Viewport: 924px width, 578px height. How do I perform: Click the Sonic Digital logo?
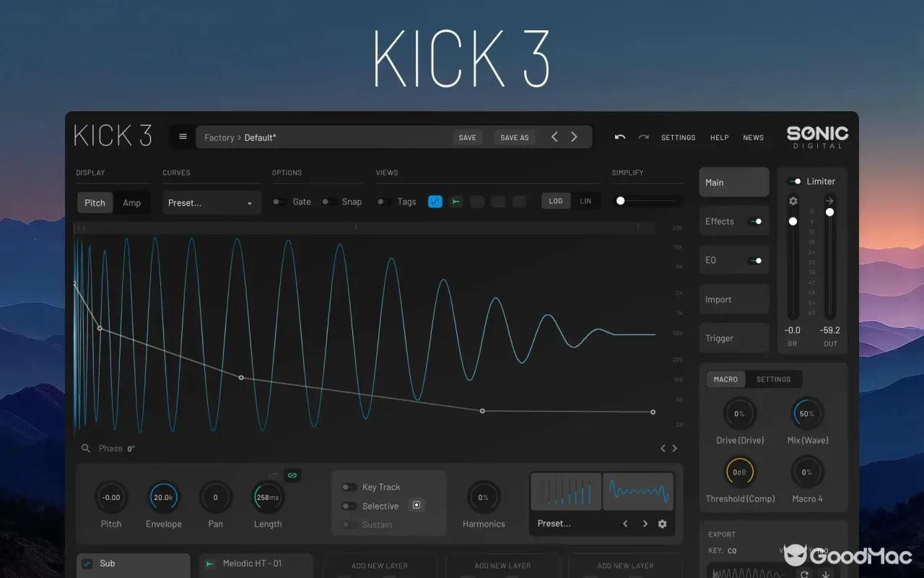point(817,137)
